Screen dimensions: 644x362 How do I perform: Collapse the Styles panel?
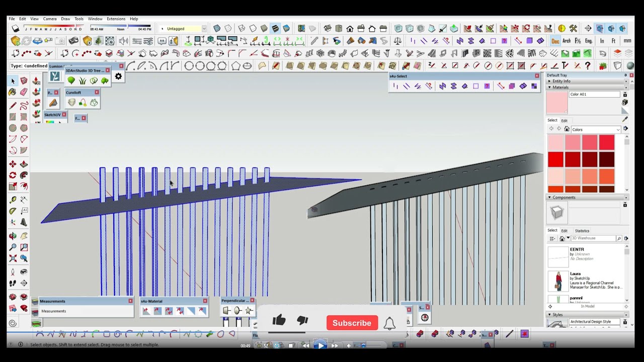[x=587, y=315]
